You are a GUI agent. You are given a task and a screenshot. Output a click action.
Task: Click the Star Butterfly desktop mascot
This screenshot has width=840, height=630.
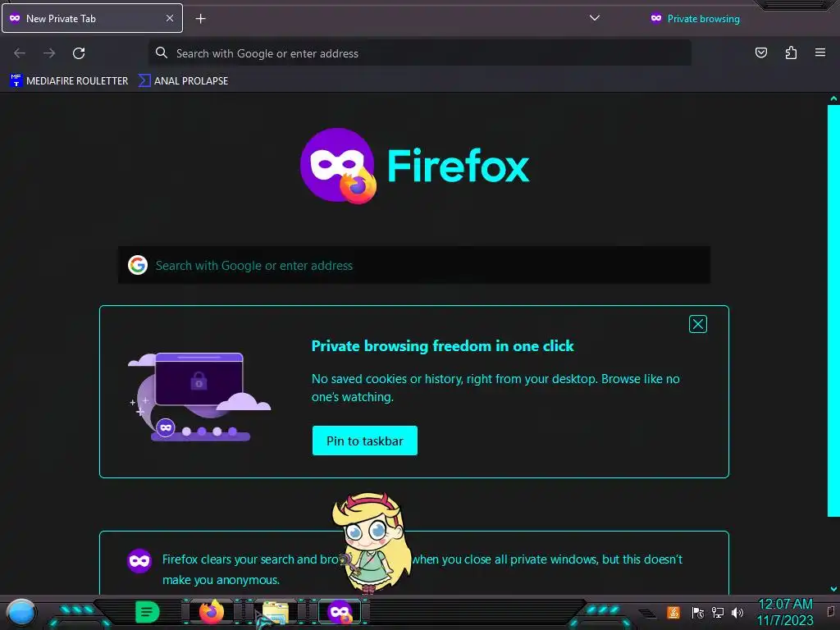pos(372,542)
